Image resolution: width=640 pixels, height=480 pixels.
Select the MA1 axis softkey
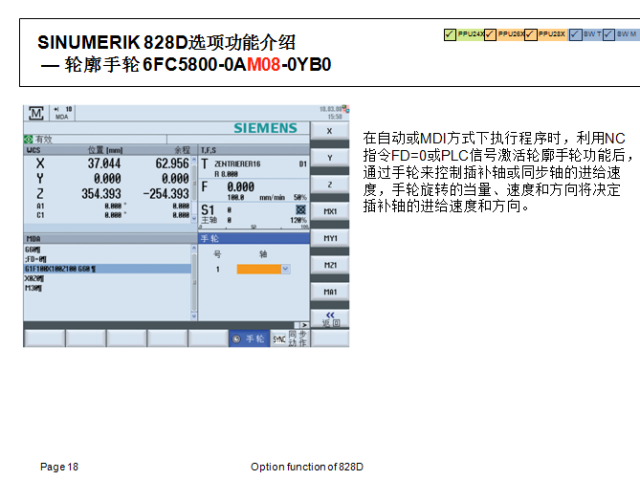point(330,292)
